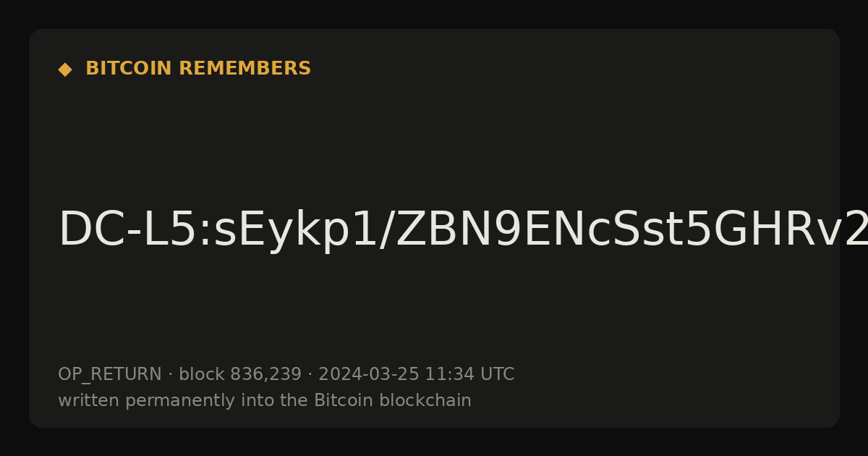The width and height of the screenshot is (868, 456).
Task: Select the written permanently caption line
Action: [265, 401]
